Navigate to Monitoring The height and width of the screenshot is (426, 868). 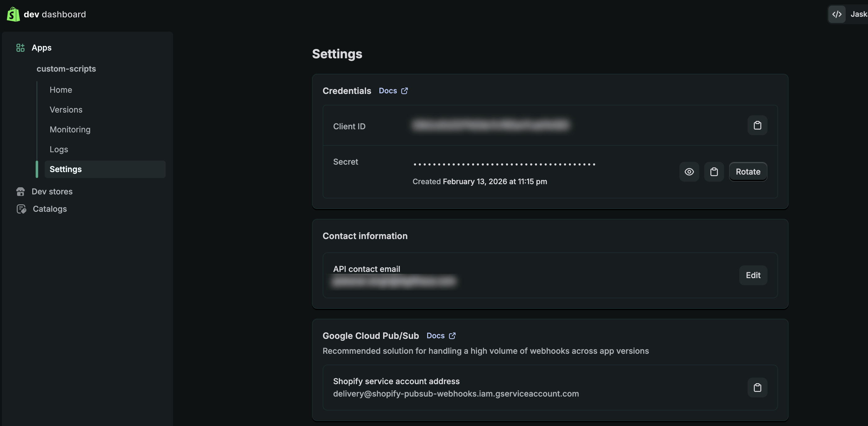[x=70, y=129]
